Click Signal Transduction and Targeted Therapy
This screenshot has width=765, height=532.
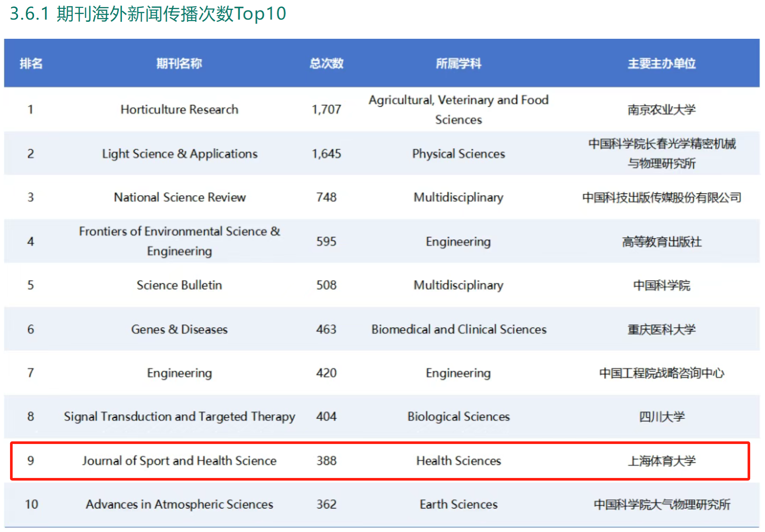click(179, 417)
